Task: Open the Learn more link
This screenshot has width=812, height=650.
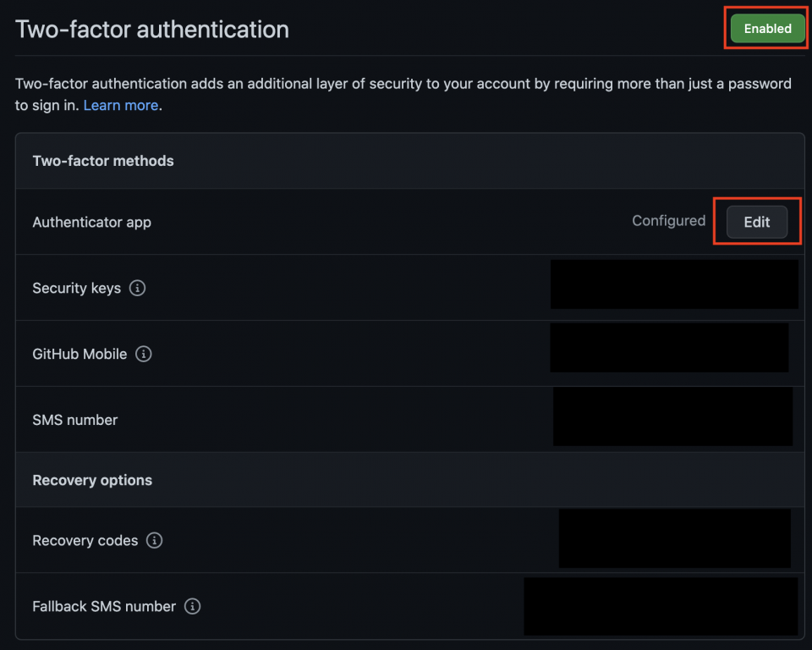Action: 120,105
